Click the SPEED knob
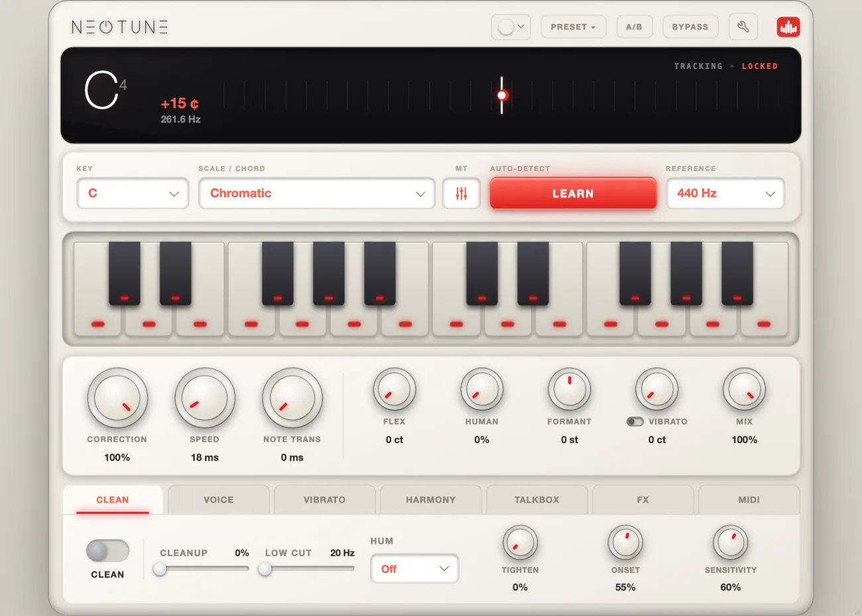This screenshot has height=616, width=862. 205,398
